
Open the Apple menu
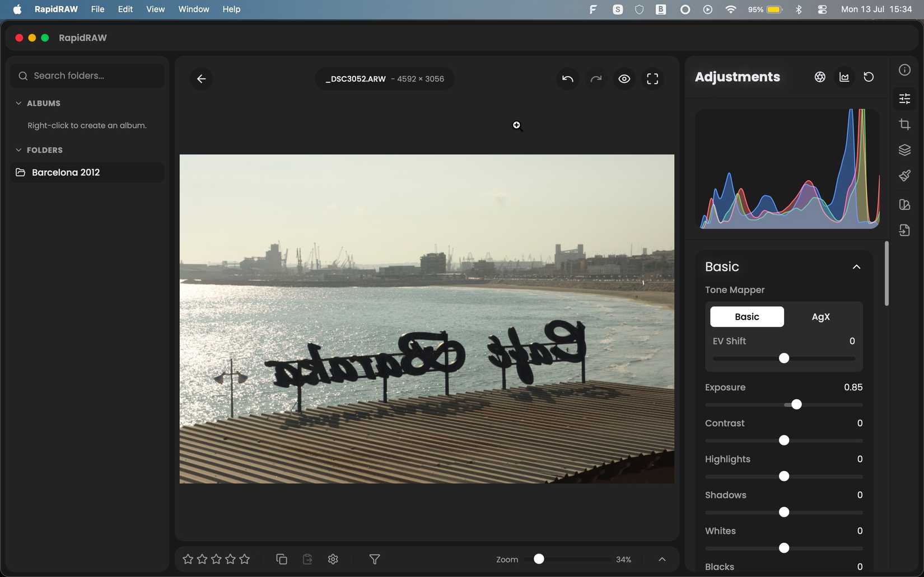point(17,9)
